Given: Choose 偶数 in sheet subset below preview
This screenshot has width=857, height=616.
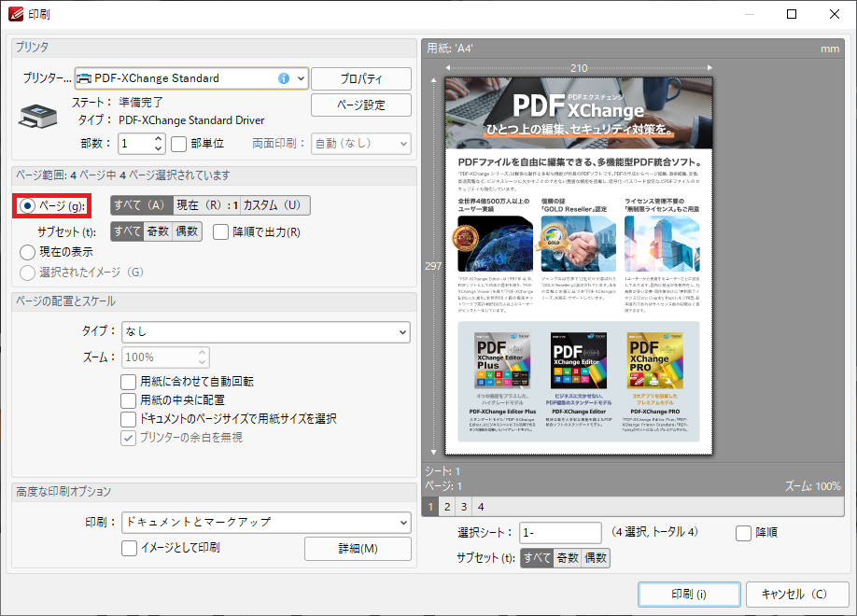Looking at the screenshot, I should tap(596, 558).
